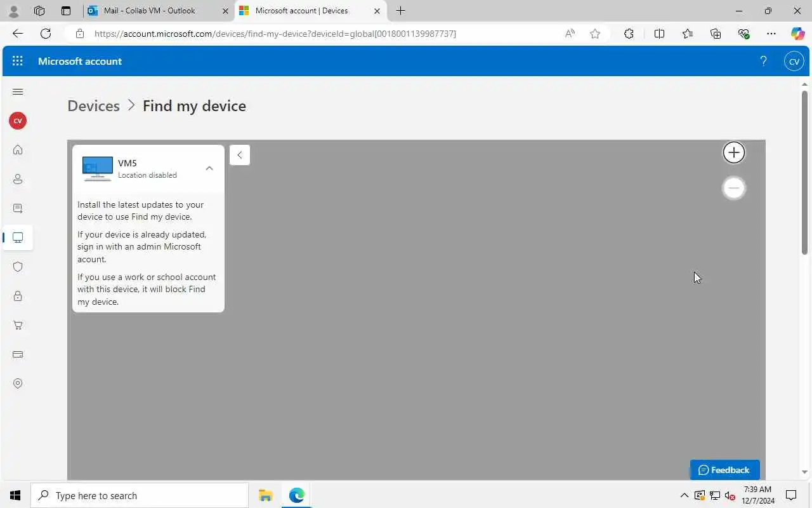Click the page vertical scrollbar thumb

(804, 173)
